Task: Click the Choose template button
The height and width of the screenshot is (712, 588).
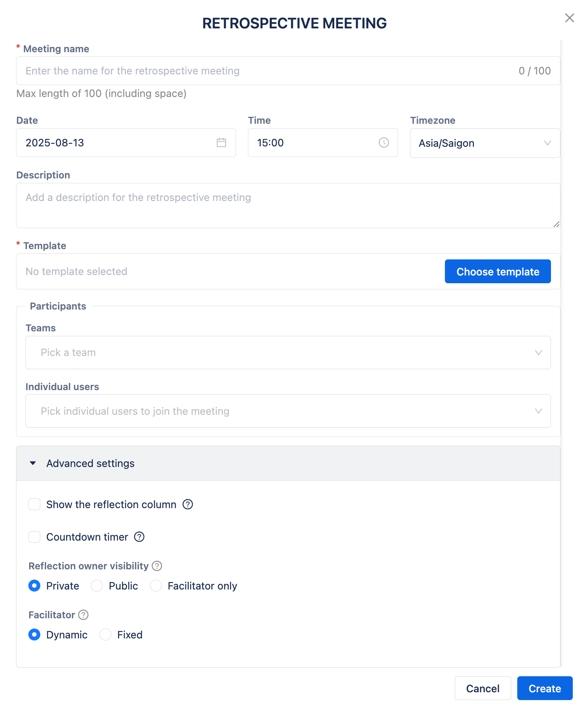Action: tap(498, 272)
